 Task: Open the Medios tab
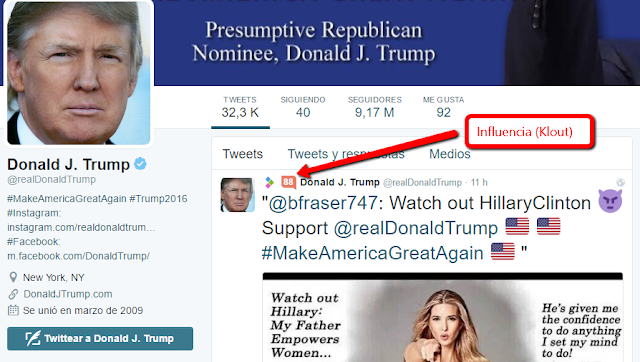(x=449, y=154)
